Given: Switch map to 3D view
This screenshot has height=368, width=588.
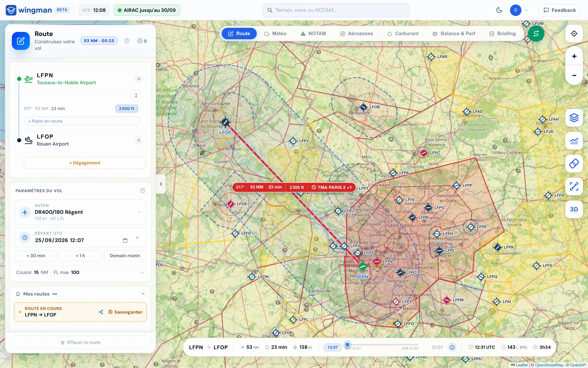Looking at the screenshot, I should 574,209.
